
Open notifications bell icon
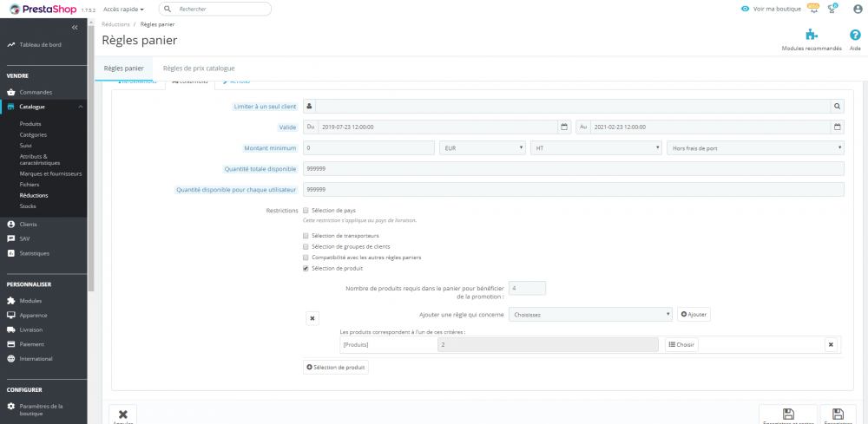pyautogui.click(x=813, y=9)
